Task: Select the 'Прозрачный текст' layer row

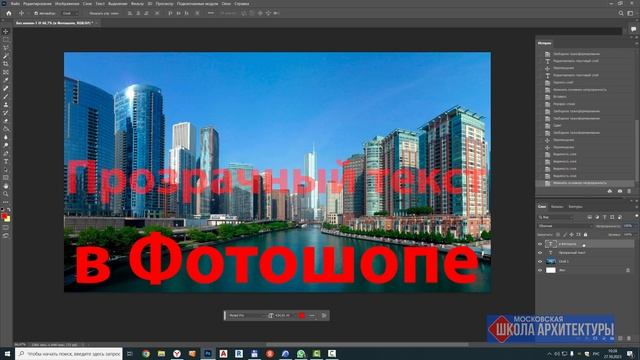Action: (586, 253)
